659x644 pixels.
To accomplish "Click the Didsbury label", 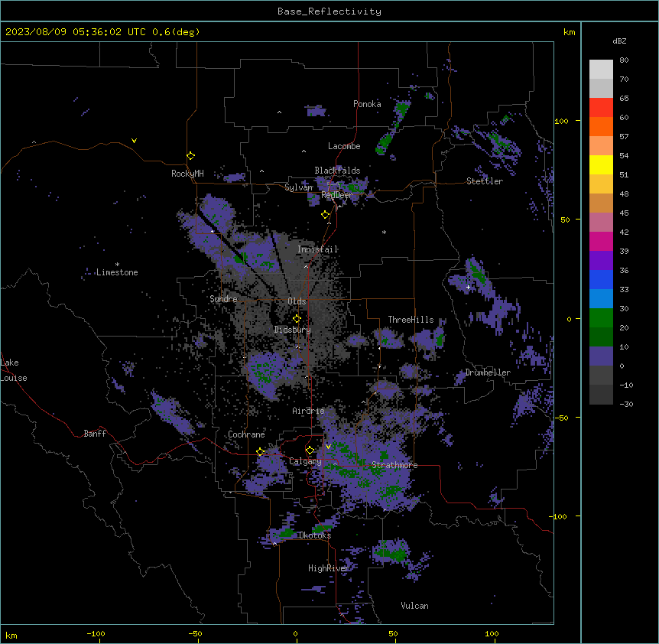I will click(x=293, y=330).
